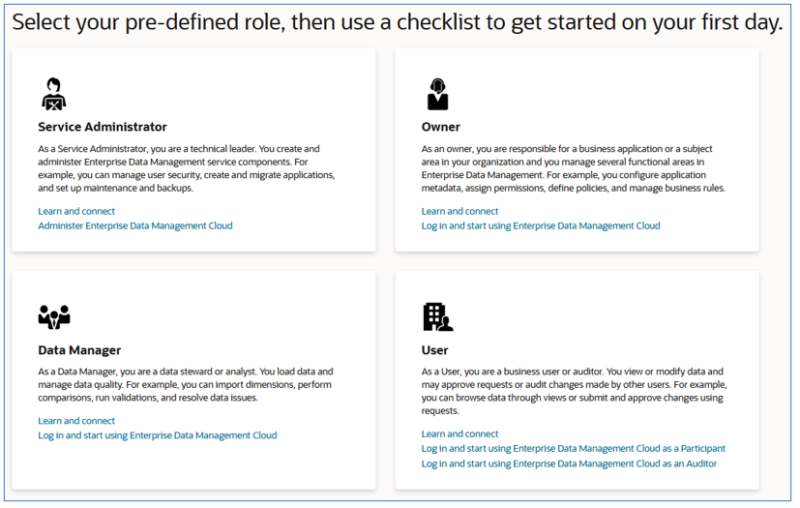Click the page title about pre-defined role
This screenshot has width=800, height=508.
tap(397, 22)
